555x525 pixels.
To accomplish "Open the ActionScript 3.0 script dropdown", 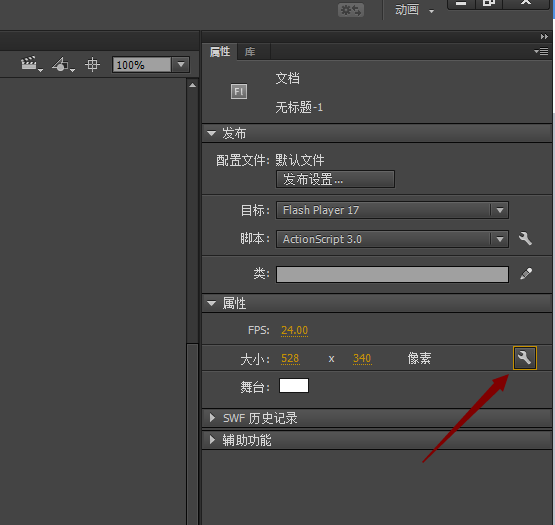I will (x=392, y=239).
